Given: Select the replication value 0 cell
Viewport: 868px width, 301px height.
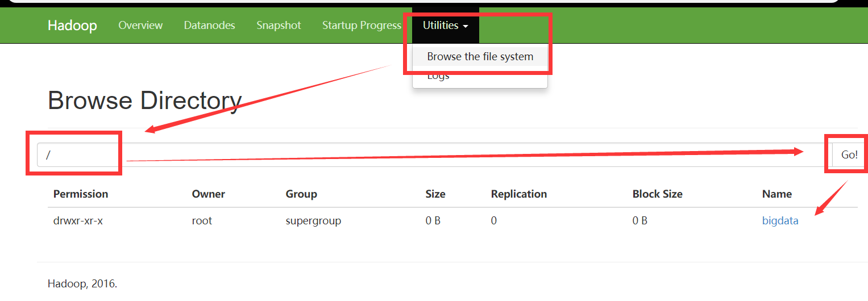Looking at the screenshot, I should (x=494, y=221).
